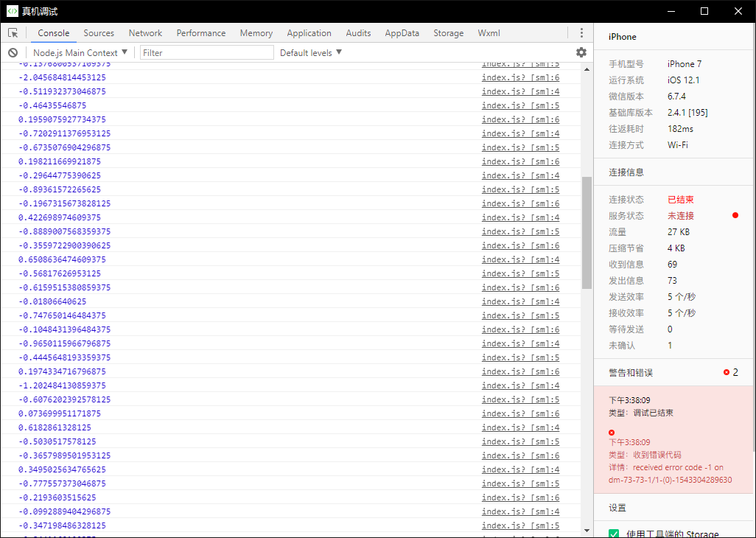
Task: Select the Wxml tab
Action: pos(489,33)
